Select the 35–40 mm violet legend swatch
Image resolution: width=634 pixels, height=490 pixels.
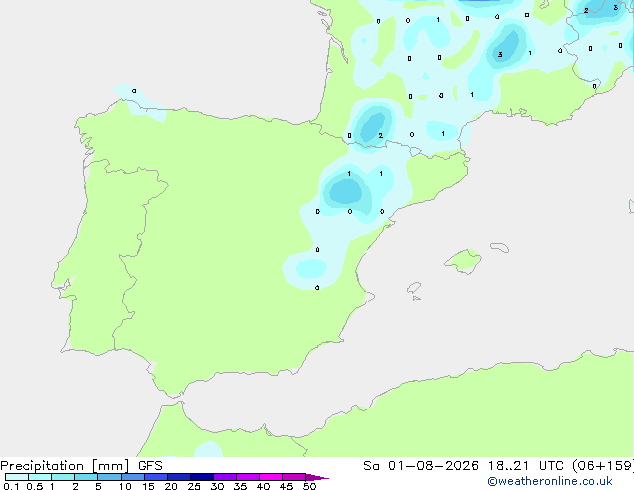click(x=248, y=477)
